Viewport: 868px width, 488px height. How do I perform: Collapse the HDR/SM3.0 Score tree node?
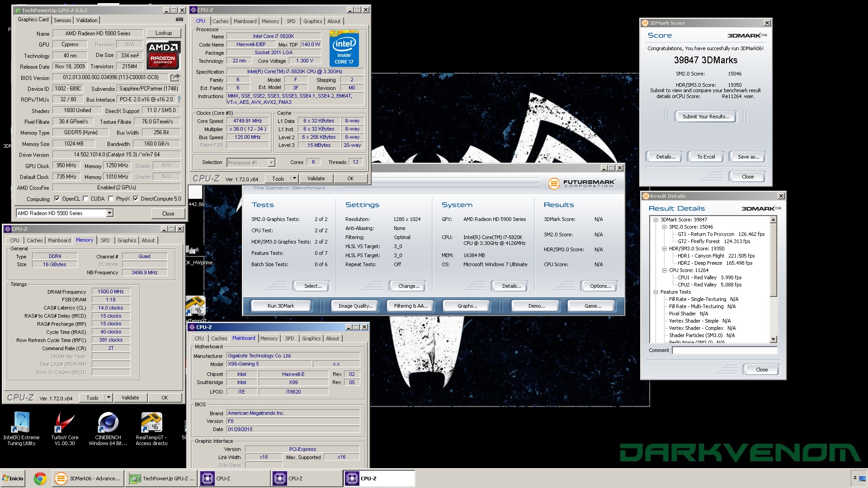click(x=664, y=249)
